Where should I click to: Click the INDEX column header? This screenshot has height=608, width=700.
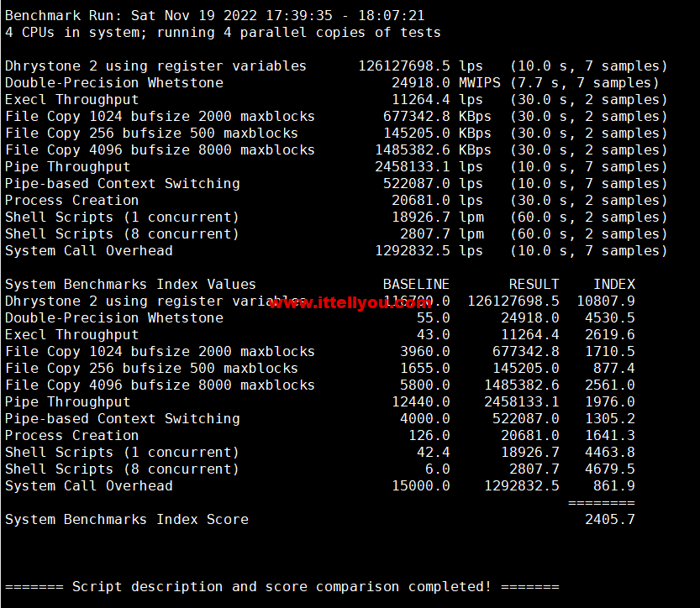pyautogui.click(x=613, y=284)
